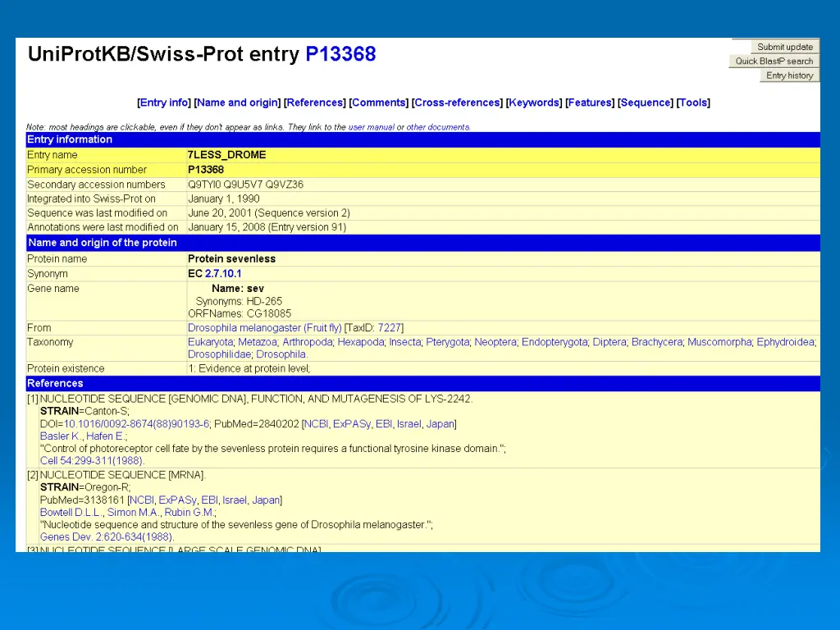840x630 pixels.
Task: Open the Muscomorpha taxonomy link
Action: tap(719, 342)
